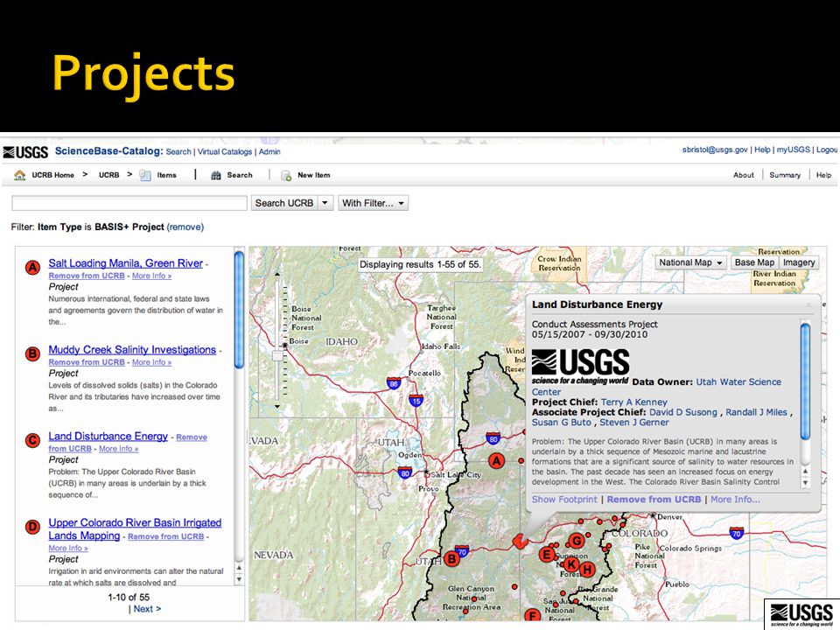Click the Search UCRB button
Image resolution: width=840 pixels, height=630 pixels.
284,203
